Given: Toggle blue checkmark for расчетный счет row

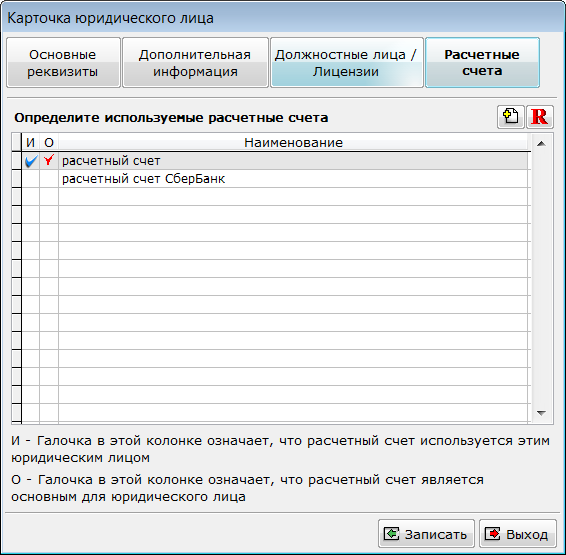Looking at the screenshot, I should [31, 161].
